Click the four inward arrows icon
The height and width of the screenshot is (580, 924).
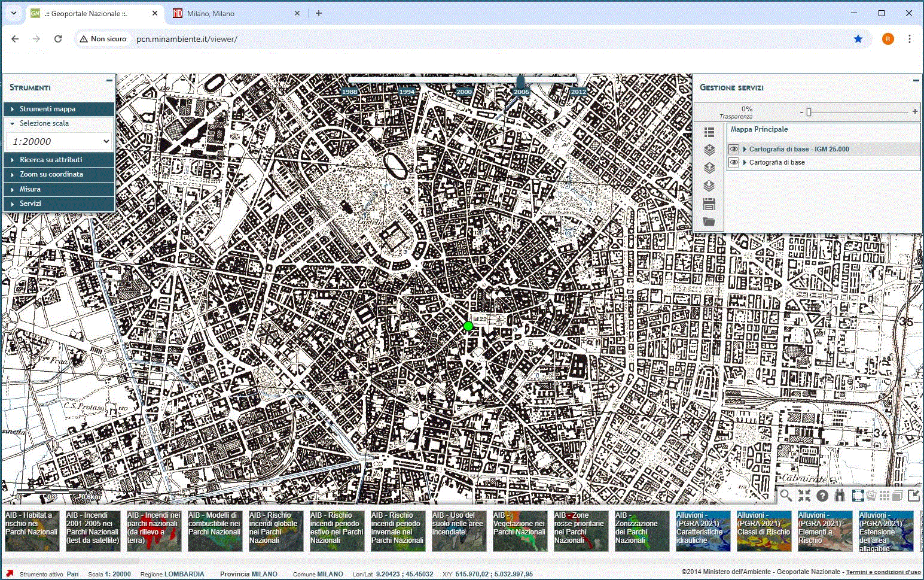[x=804, y=495]
